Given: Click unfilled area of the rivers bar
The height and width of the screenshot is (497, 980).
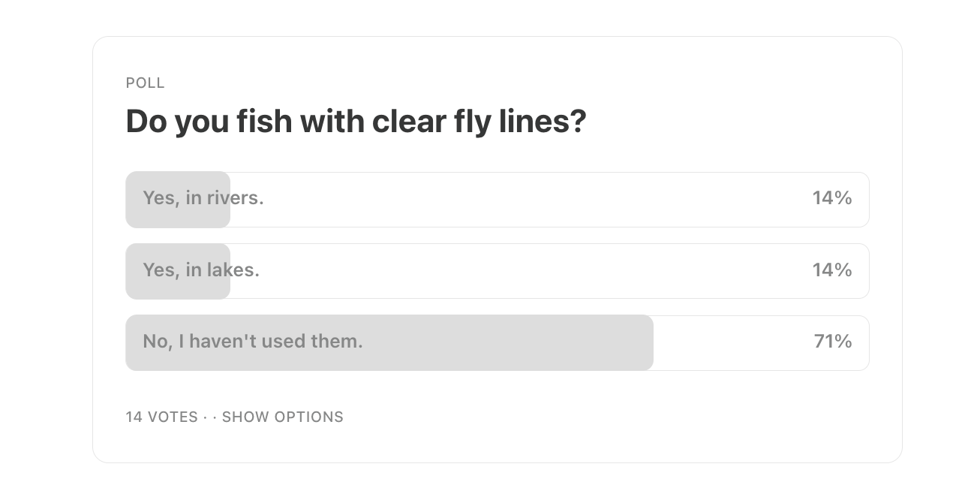Looking at the screenshot, I should [525, 200].
